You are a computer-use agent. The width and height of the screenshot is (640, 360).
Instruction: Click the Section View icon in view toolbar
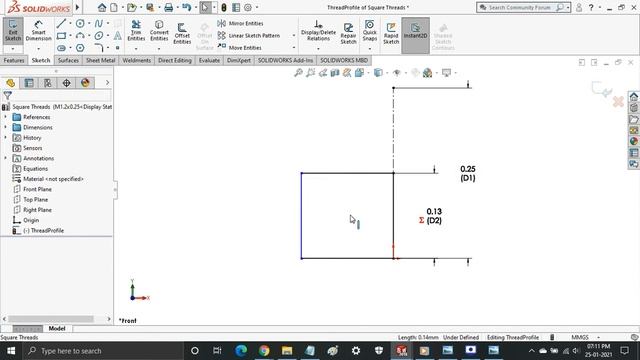pos(335,73)
